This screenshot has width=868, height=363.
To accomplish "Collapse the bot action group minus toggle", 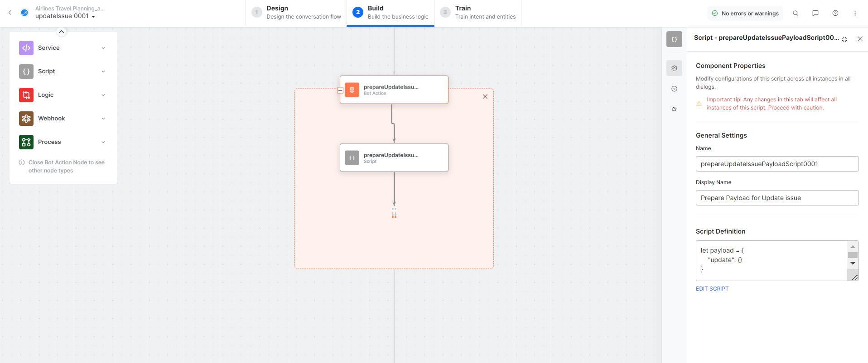I will [x=340, y=91].
